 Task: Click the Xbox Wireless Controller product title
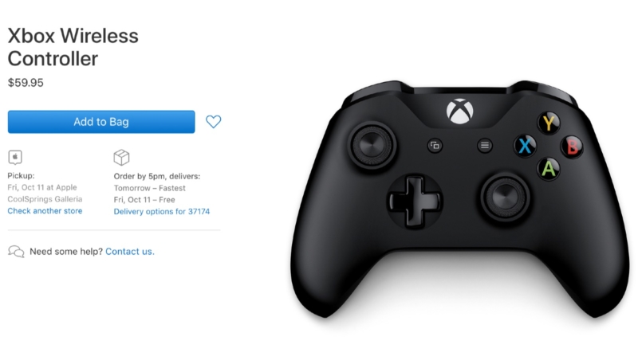coord(73,47)
